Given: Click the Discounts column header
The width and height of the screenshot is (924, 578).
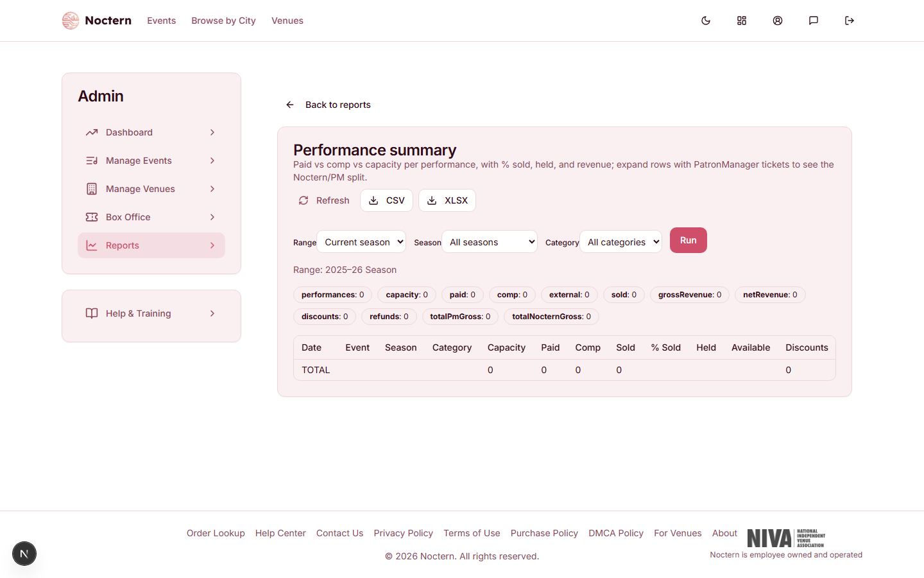Looking at the screenshot, I should point(807,347).
